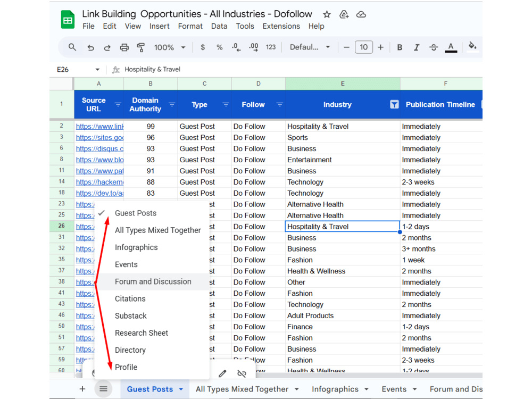Print the spreadsheet
532x399 pixels.
[124, 47]
